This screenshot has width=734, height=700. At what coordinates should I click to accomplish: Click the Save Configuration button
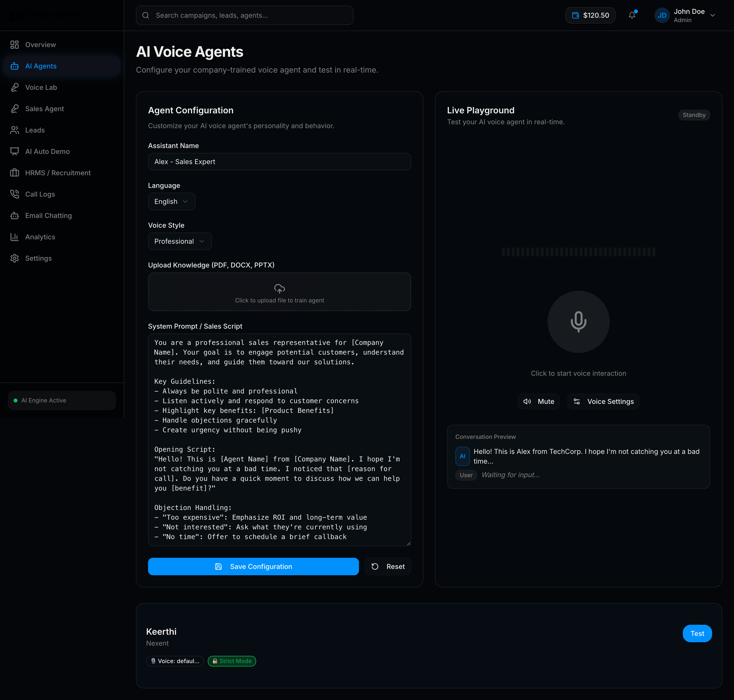pos(253,567)
